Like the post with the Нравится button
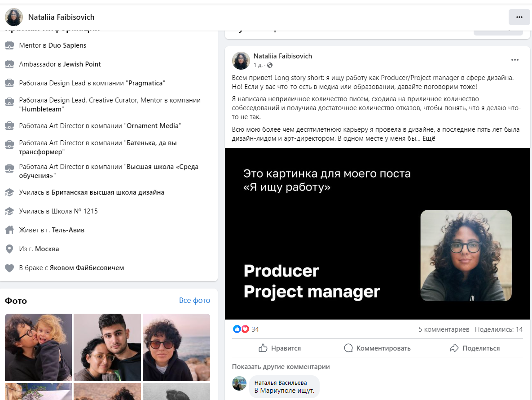Screen dimensions: 532x400 pyautogui.click(x=280, y=348)
